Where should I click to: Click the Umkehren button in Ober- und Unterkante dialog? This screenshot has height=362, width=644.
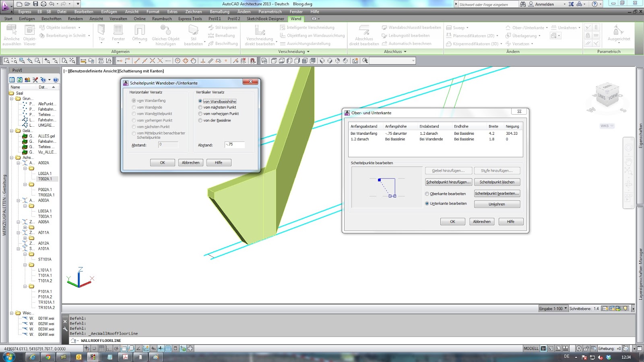(x=497, y=204)
